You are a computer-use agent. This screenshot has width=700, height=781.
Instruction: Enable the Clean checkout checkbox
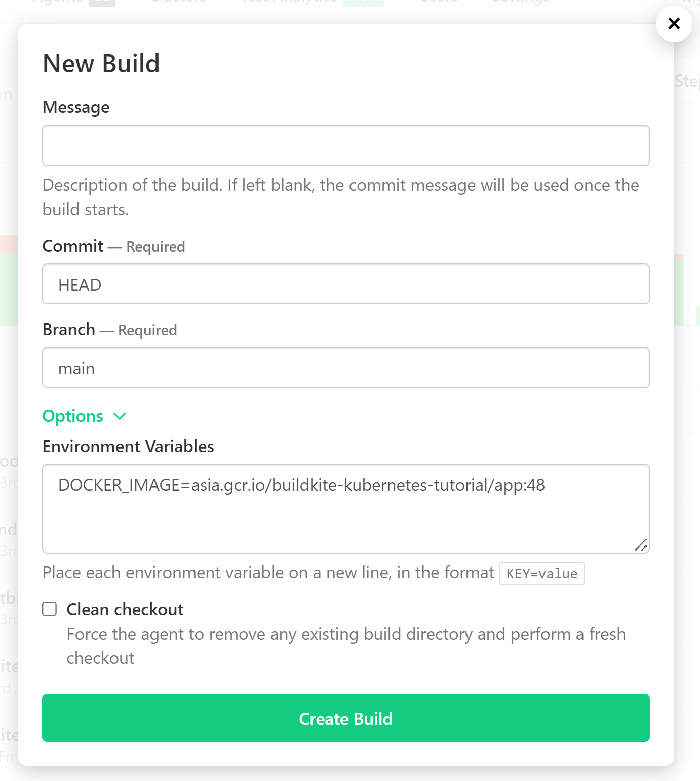click(50, 609)
